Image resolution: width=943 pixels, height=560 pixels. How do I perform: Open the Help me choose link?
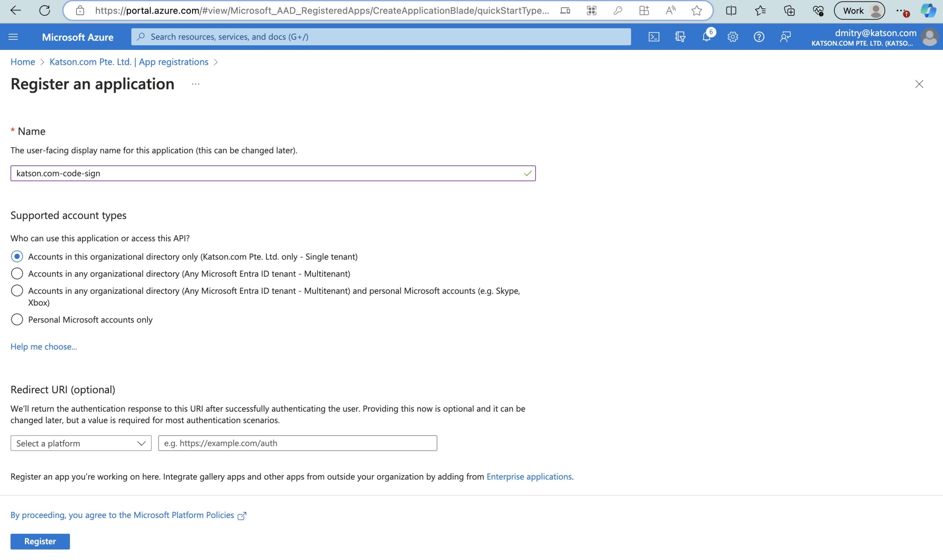coord(44,346)
